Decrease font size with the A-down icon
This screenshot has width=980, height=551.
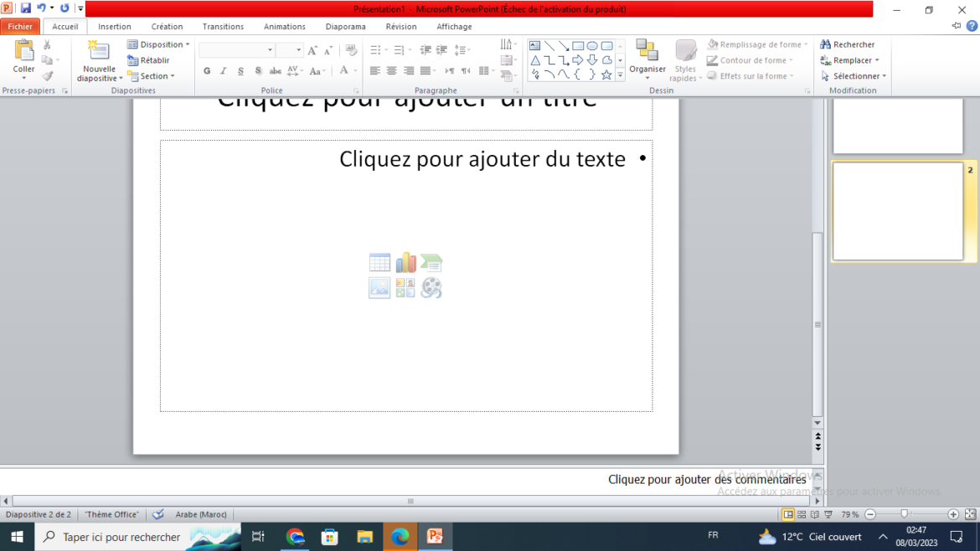(x=328, y=50)
